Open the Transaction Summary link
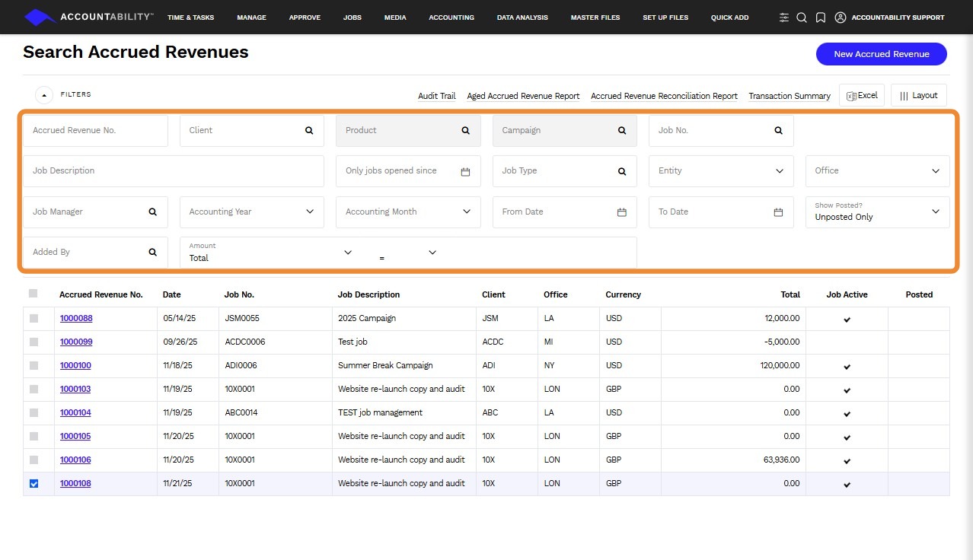Viewport: 973px width, 560px height. click(790, 96)
